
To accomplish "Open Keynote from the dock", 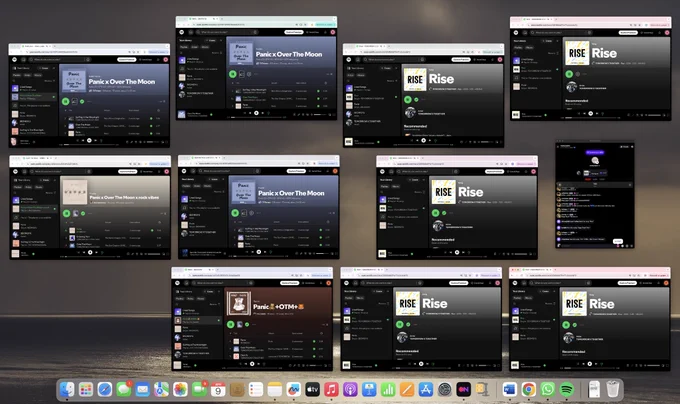I will point(369,389).
